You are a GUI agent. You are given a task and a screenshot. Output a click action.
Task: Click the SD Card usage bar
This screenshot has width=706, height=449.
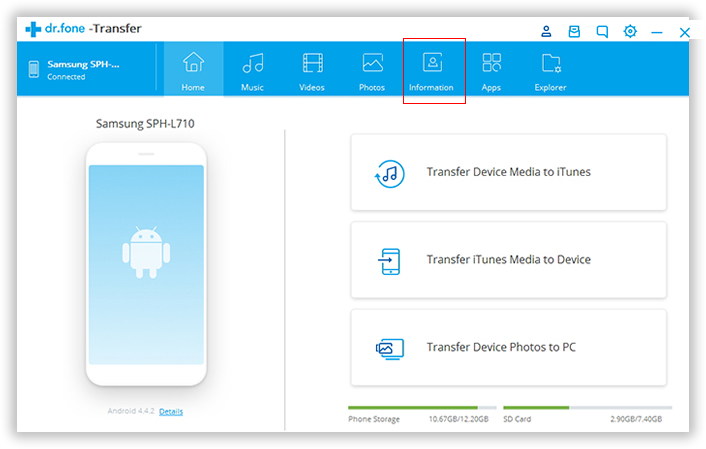click(588, 408)
